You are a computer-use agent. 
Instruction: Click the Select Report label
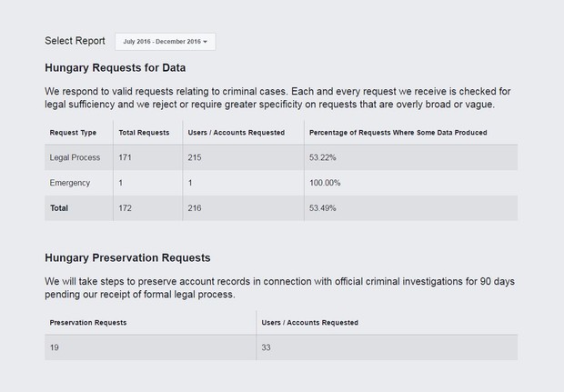click(x=75, y=41)
